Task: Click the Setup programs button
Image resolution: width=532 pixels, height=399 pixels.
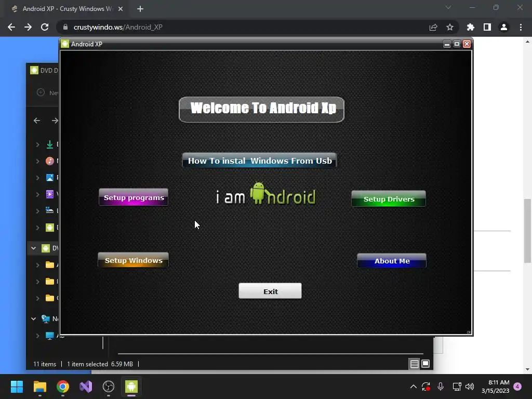Action: pyautogui.click(x=134, y=197)
